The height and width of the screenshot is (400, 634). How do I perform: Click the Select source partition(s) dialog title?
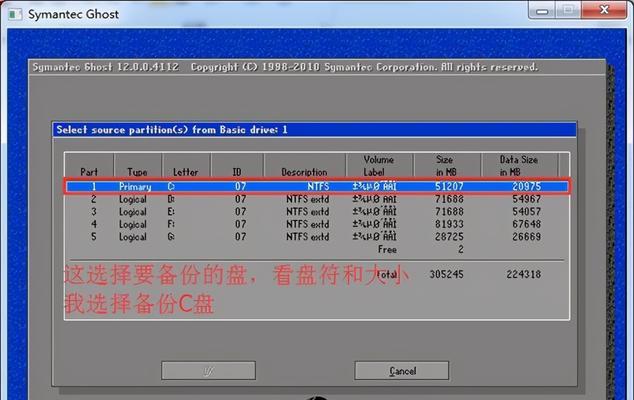172,130
